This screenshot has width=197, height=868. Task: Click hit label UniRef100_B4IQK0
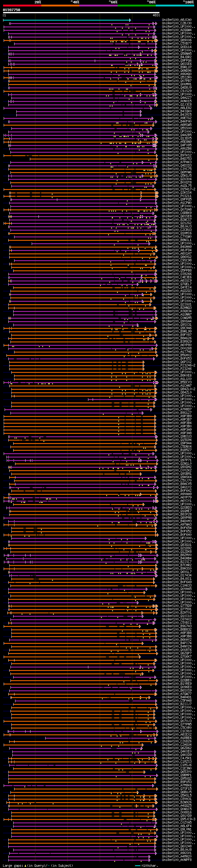click(177, 111)
